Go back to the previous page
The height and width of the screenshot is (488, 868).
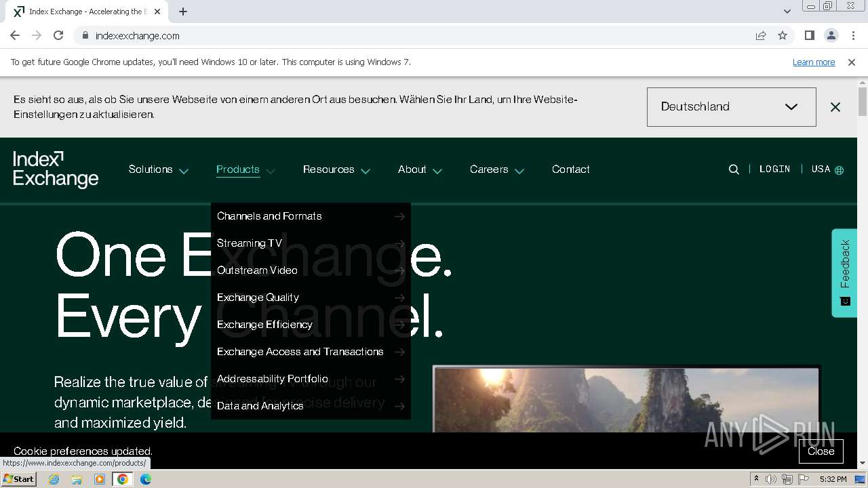coord(15,35)
